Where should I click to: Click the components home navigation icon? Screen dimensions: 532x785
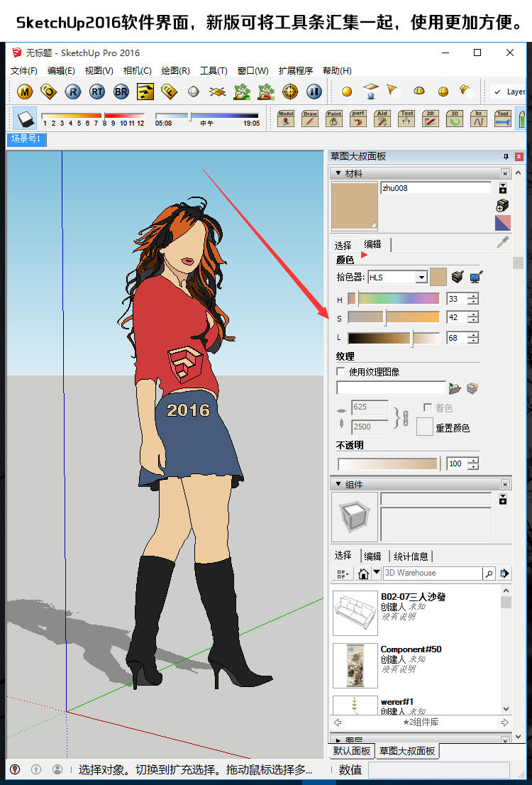[364, 573]
